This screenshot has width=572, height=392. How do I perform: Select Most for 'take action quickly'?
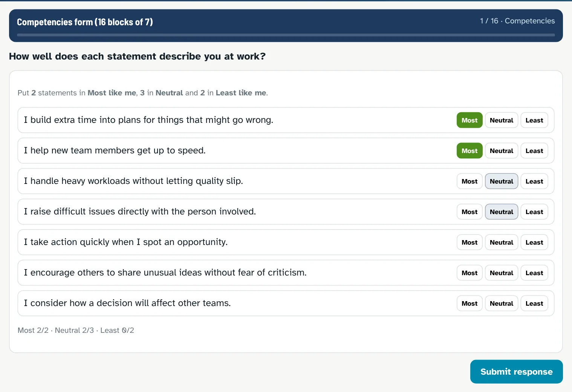pos(470,242)
